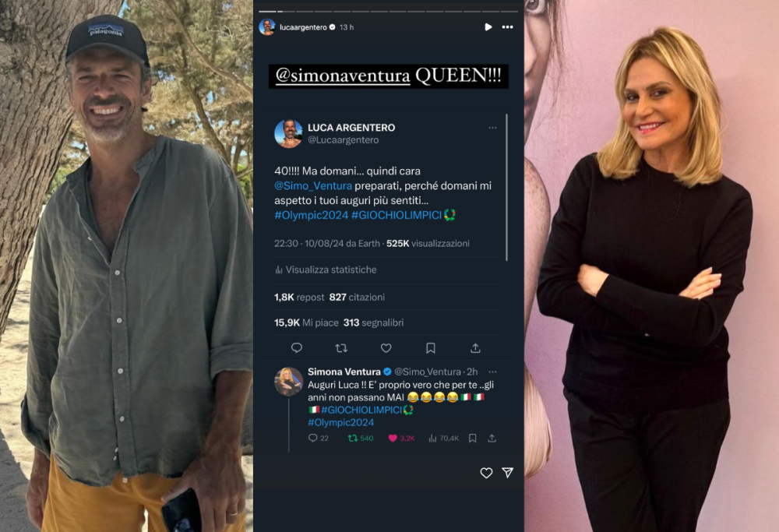Open lucaargentero story profile picture
This screenshot has width=779, height=532.
[x=267, y=27]
